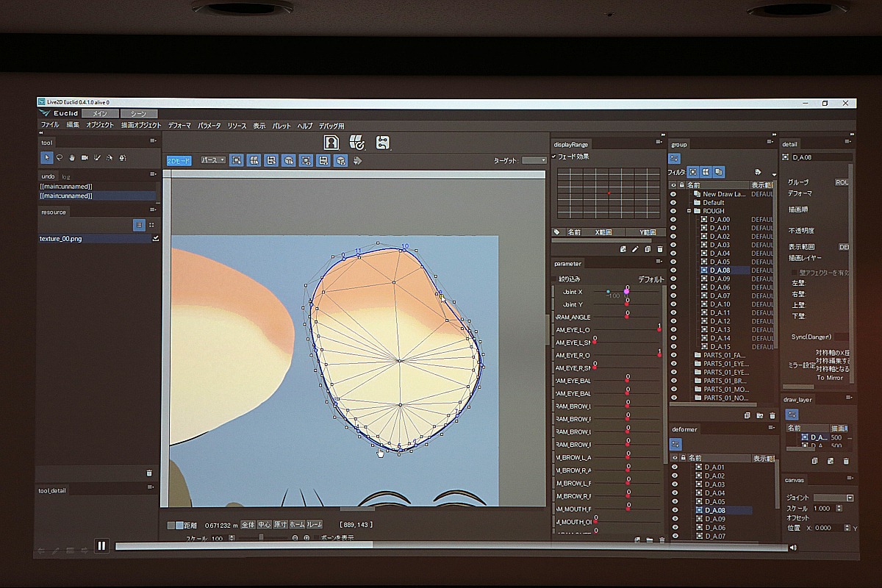The width and height of the screenshot is (882, 588).
Task: Hide the D_A.00 layer via eye icon
Action: [x=673, y=219]
